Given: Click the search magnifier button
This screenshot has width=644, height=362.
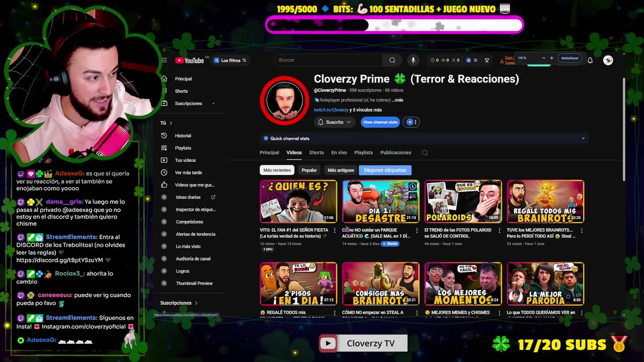Looking at the screenshot, I should point(392,60).
